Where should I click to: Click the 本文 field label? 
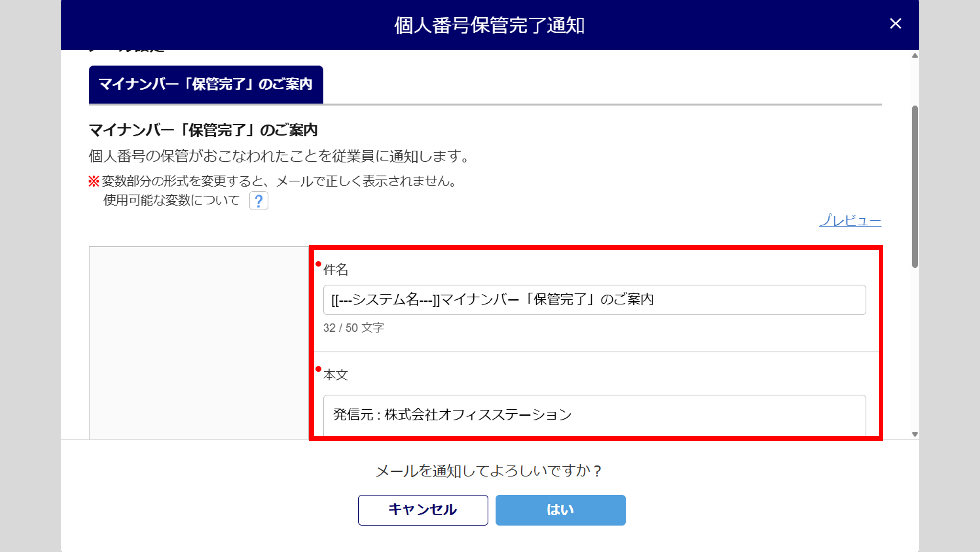click(335, 375)
